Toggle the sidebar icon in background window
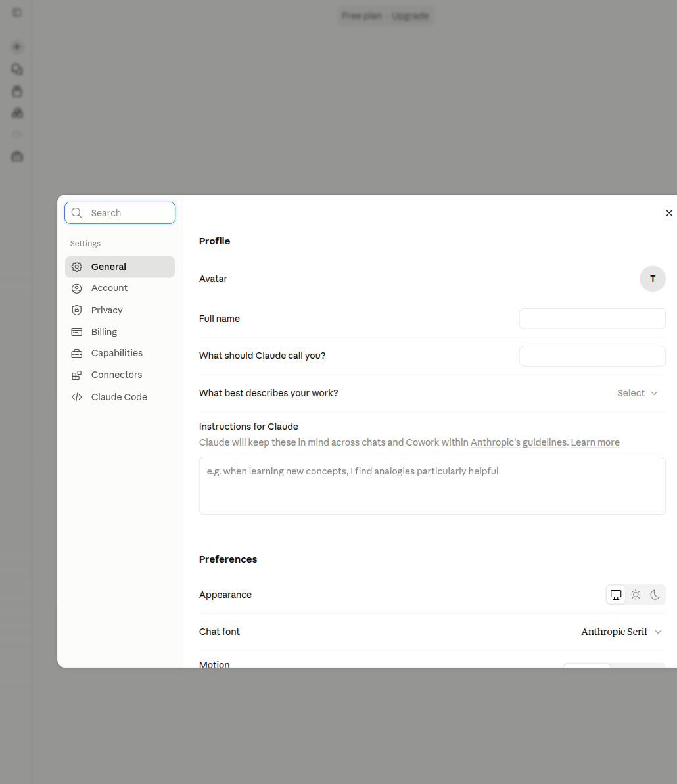Viewport: 677px width, 784px height. click(x=17, y=12)
